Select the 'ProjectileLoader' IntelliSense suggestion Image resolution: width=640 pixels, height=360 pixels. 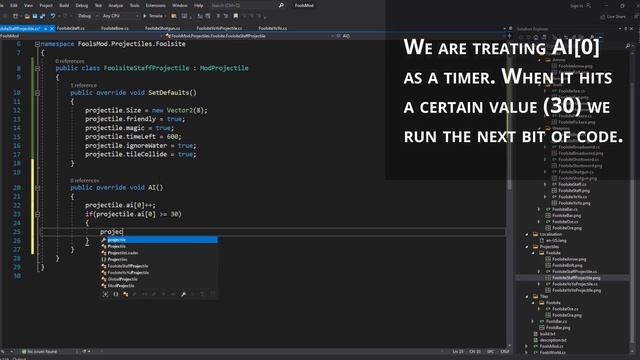159,253
